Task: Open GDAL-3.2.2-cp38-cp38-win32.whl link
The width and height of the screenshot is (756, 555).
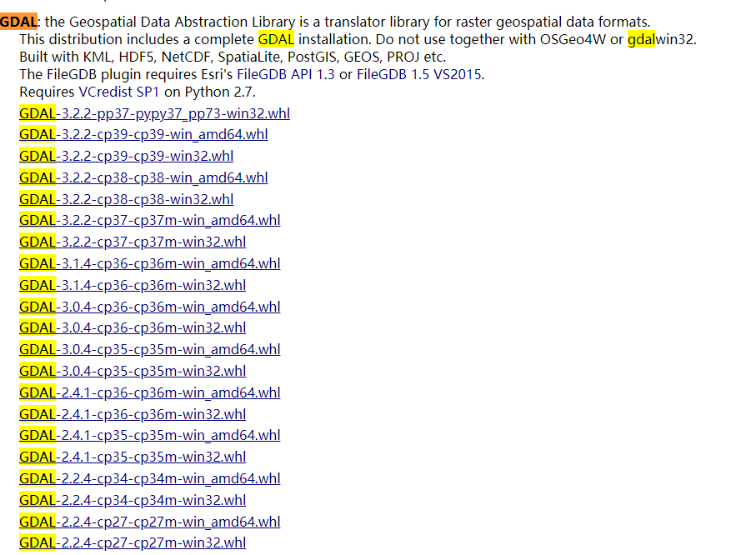Action: [127, 199]
